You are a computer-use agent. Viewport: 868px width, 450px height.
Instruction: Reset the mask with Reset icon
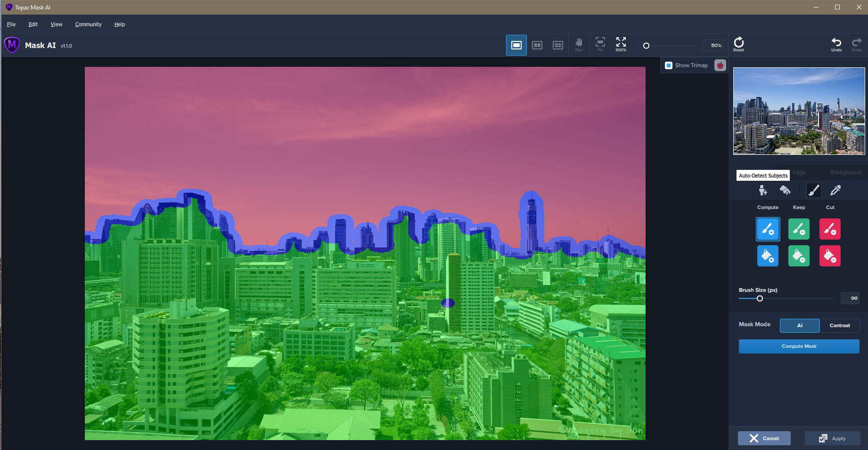[x=739, y=44]
